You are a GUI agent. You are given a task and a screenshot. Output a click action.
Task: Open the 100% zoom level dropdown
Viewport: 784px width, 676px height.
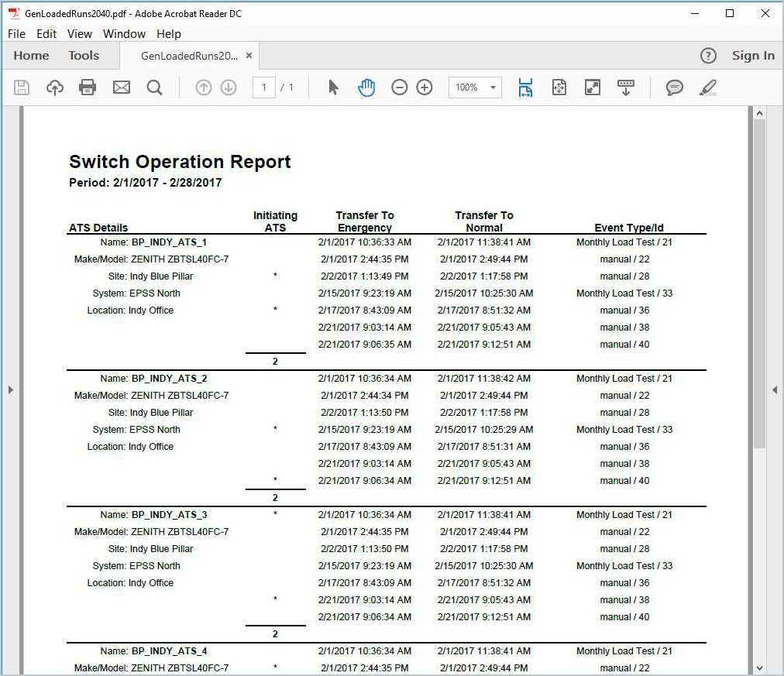475,88
